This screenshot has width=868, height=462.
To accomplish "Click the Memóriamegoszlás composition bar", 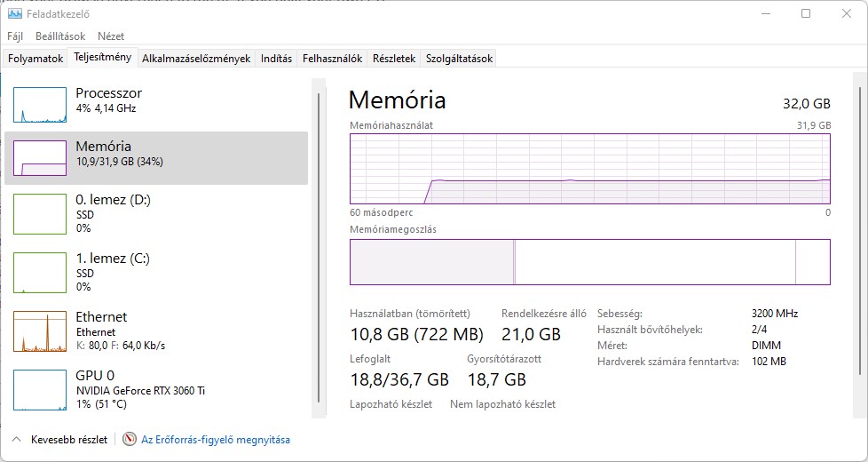I will point(589,262).
